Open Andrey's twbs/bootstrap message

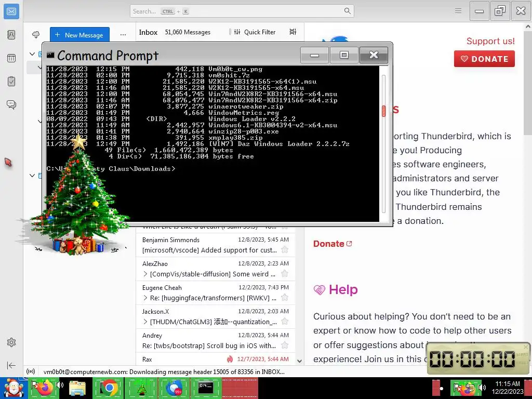pyautogui.click(x=216, y=340)
